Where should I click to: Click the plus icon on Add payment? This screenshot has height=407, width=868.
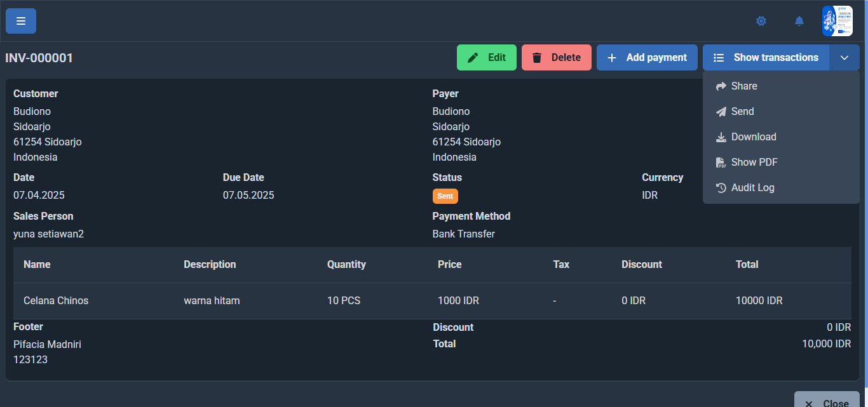(x=612, y=58)
